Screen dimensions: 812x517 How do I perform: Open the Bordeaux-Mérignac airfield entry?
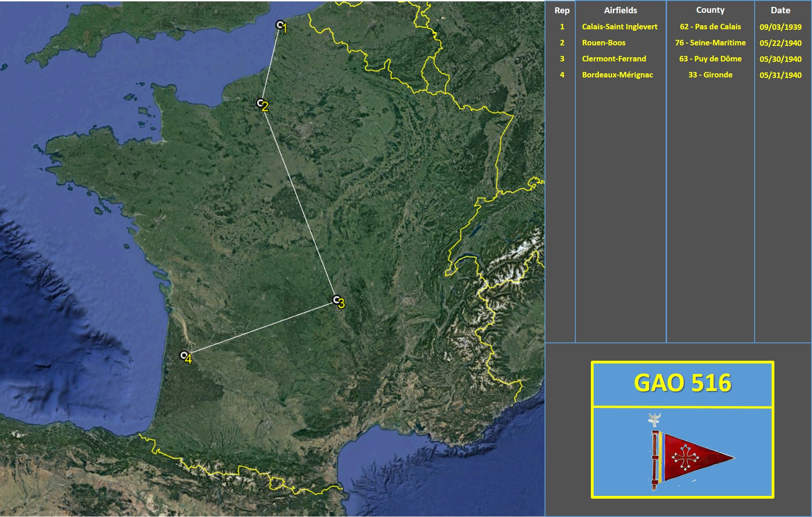[617, 75]
